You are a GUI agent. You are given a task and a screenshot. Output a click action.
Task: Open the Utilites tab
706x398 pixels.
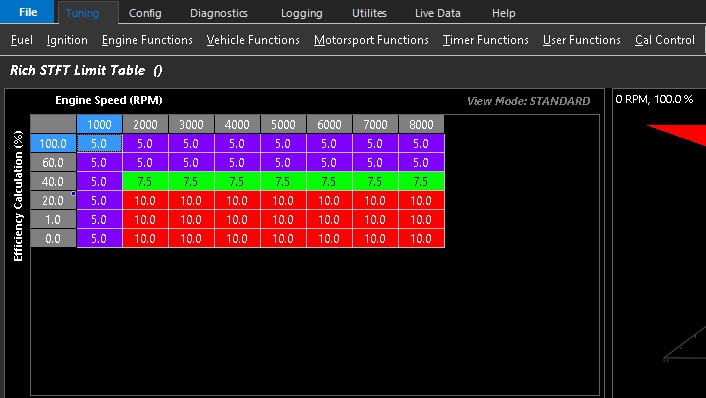[369, 13]
